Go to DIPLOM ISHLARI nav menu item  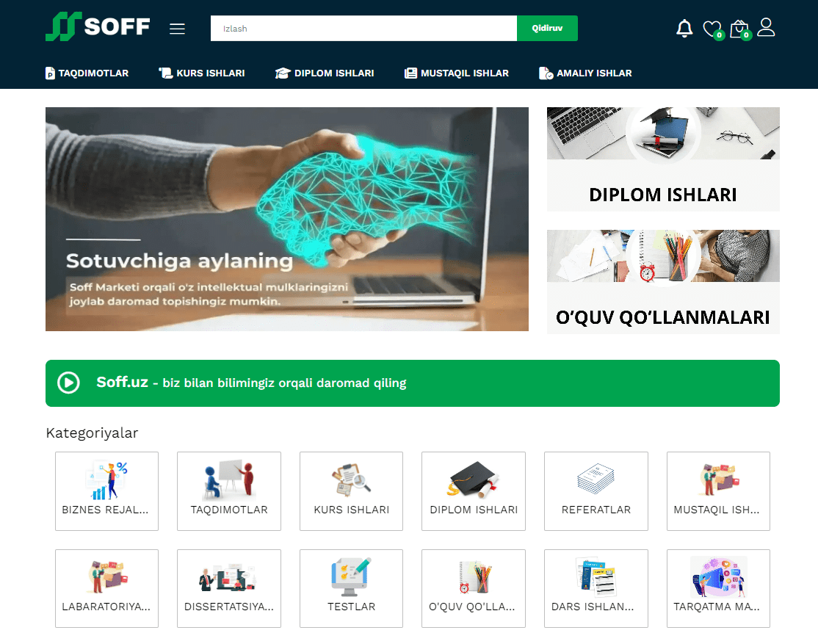(325, 73)
